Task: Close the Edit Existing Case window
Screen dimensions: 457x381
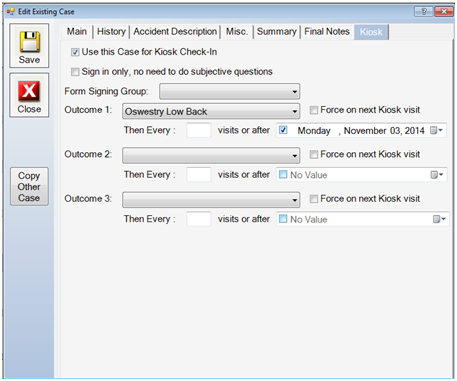Action: click(x=444, y=12)
